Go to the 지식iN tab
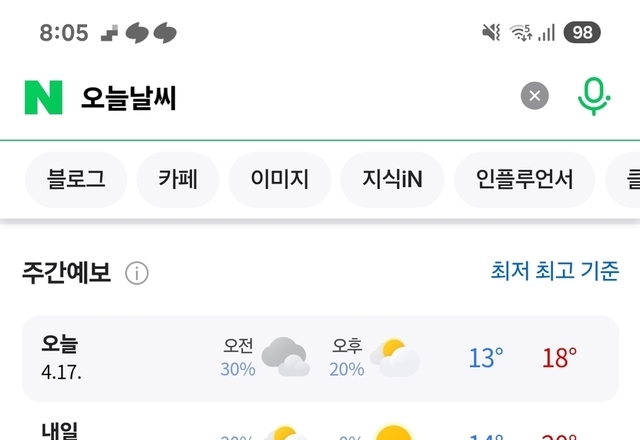The height and width of the screenshot is (440, 640). click(392, 180)
